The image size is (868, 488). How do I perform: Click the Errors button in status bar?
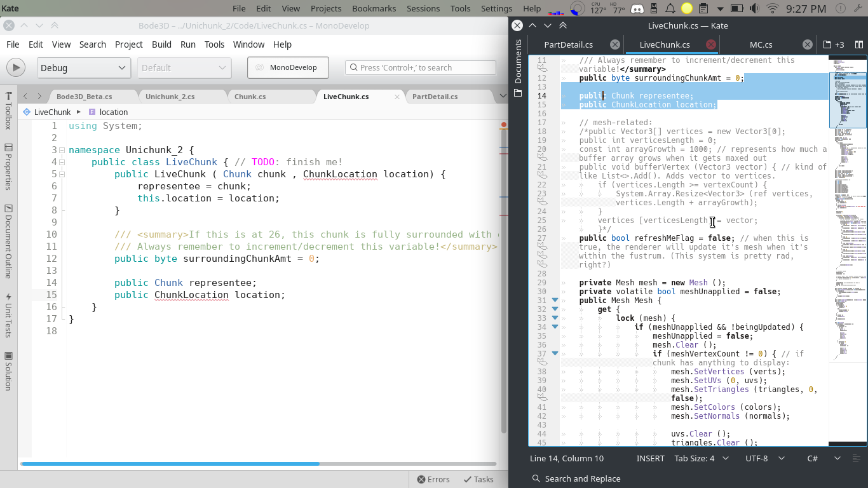coord(433,479)
